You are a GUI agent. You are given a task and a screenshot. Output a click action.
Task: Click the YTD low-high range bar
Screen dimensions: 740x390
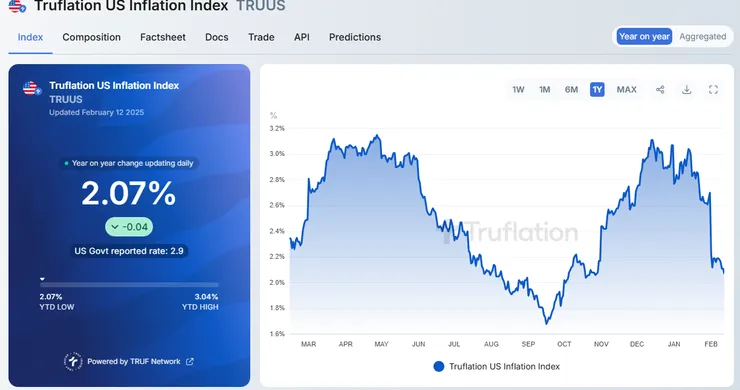click(x=129, y=285)
